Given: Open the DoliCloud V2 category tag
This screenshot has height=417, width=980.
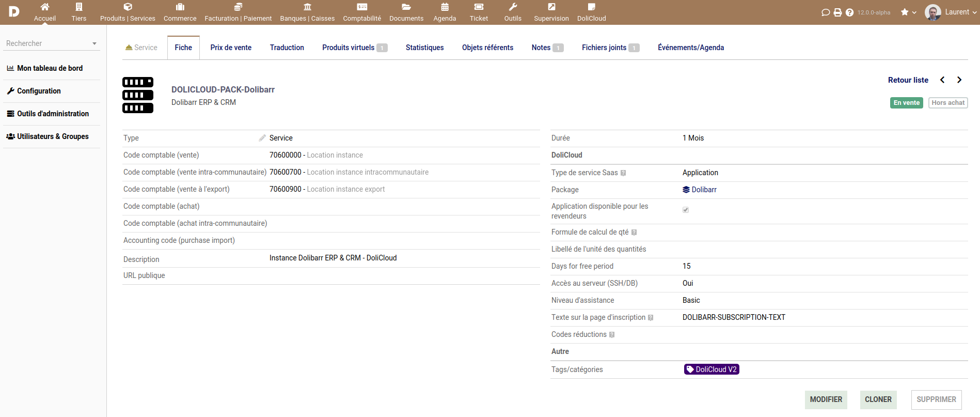Looking at the screenshot, I should point(712,369).
